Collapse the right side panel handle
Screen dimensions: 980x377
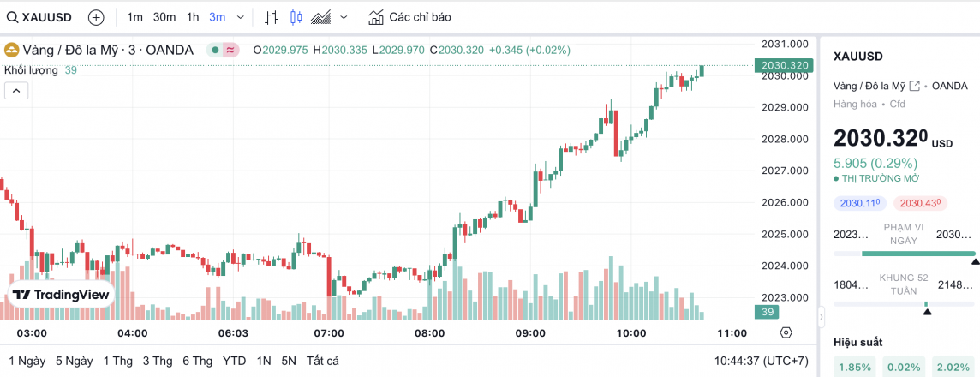820,318
